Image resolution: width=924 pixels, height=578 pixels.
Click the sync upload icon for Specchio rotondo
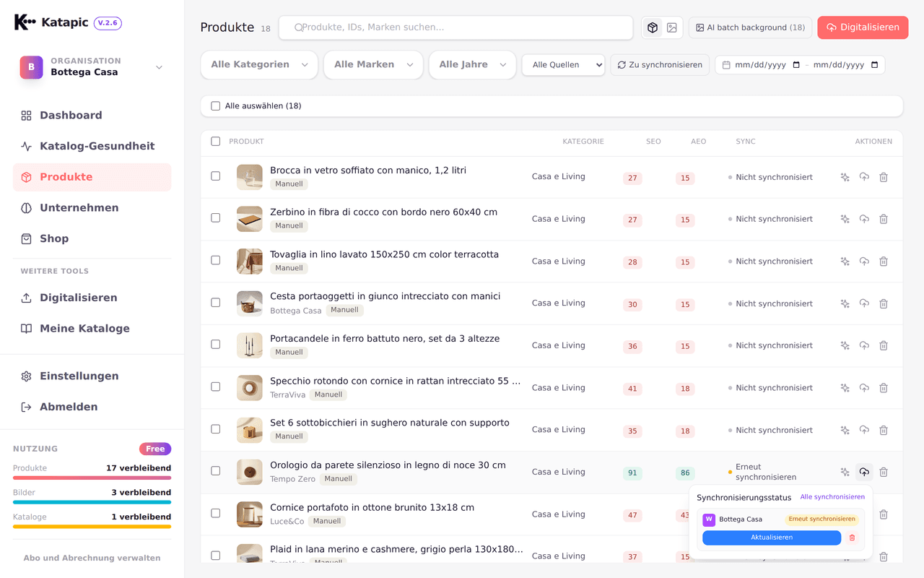[x=864, y=388]
